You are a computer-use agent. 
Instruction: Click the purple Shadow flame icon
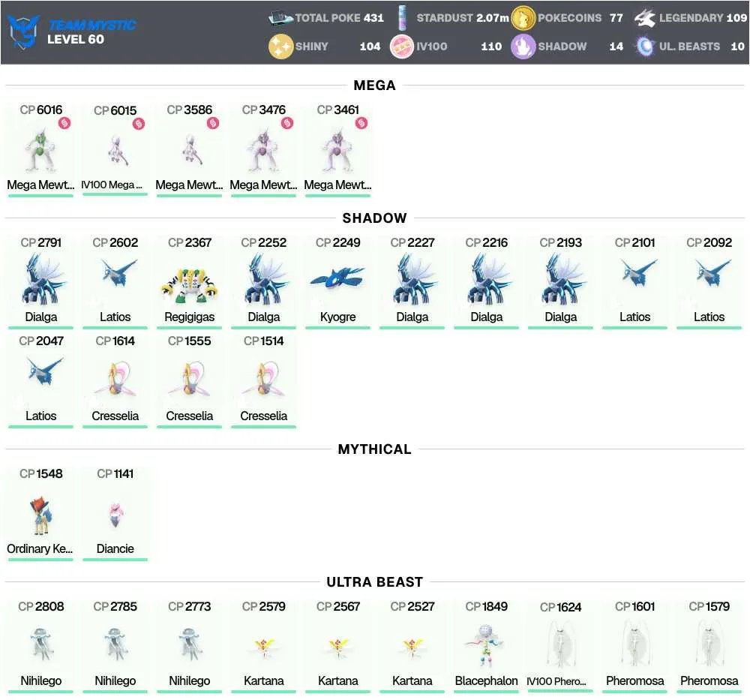click(x=523, y=47)
